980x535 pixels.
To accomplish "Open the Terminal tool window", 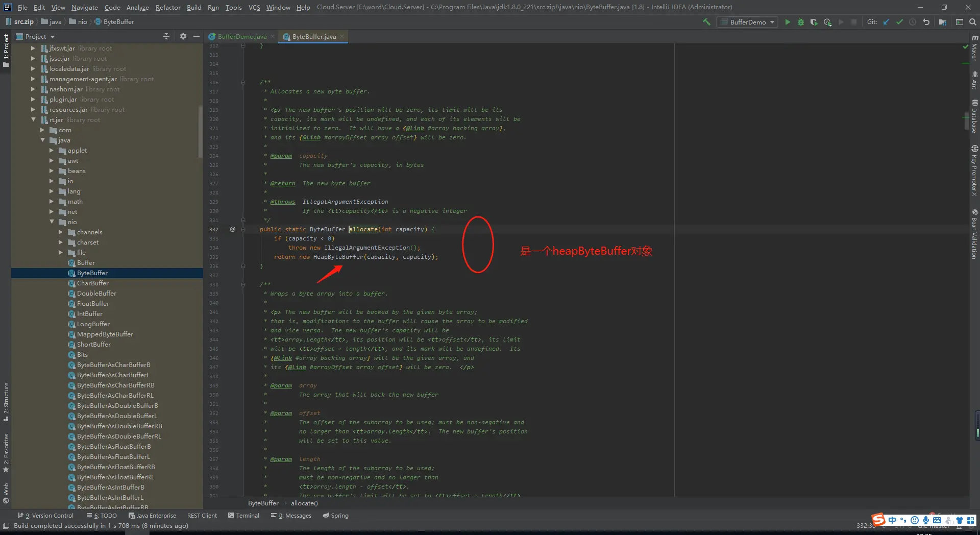I will point(243,516).
